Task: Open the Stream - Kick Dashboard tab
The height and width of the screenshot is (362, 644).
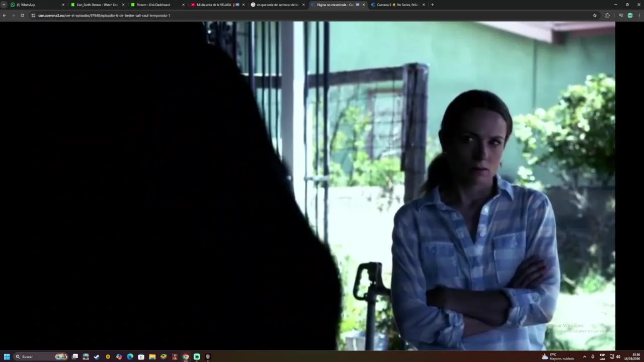Action: 157,5
